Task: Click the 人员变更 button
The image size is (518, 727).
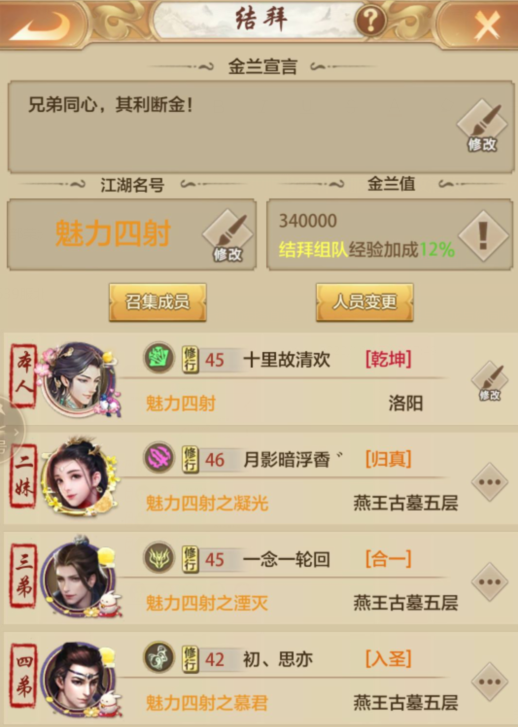Action: click(365, 302)
